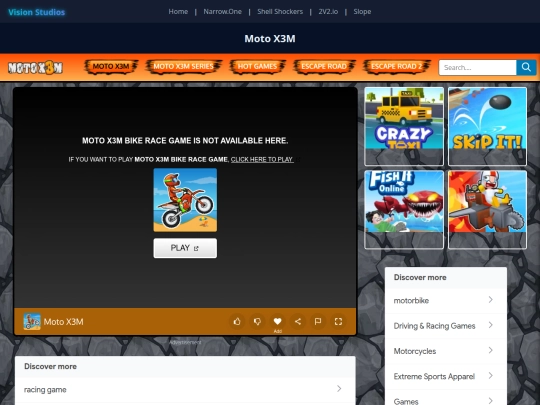This screenshot has width=540, height=405.
Task: Click the thumbs-down dislike icon
Action: [x=257, y=322]
